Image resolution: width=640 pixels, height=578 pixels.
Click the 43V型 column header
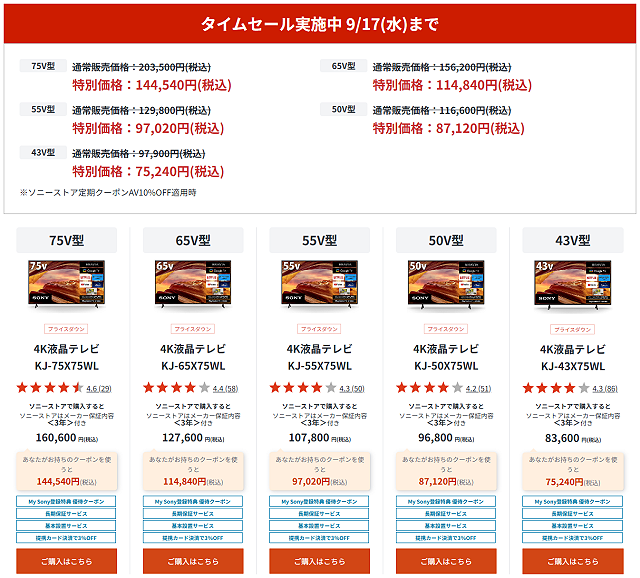coord(573,240)
